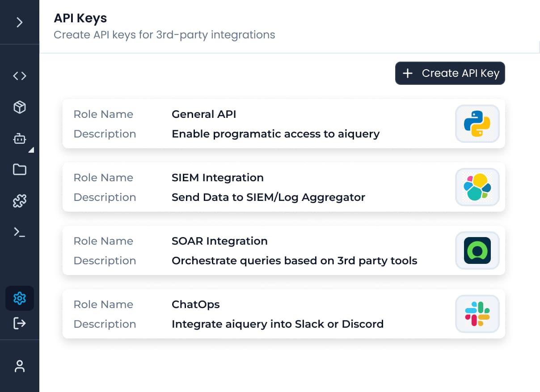540x392 pixels.
Task: Select the code editor icon in the sidebar
Action: [20, 75]
